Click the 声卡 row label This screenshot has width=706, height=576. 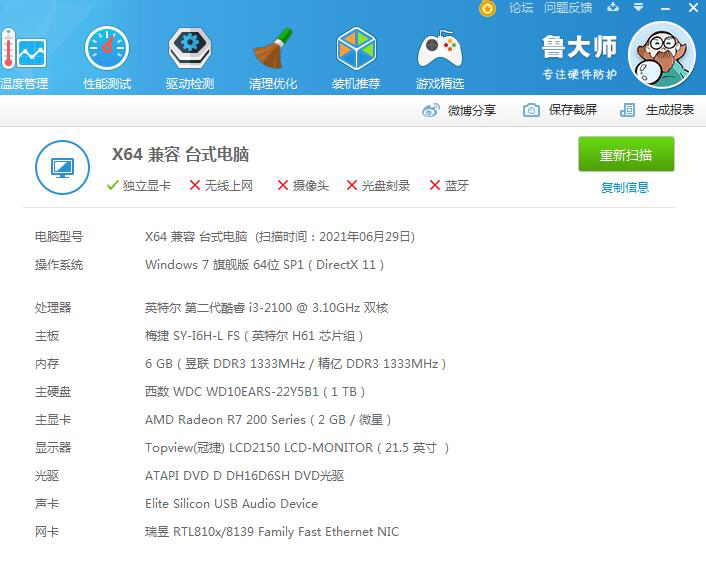click(x=47, y=504)
